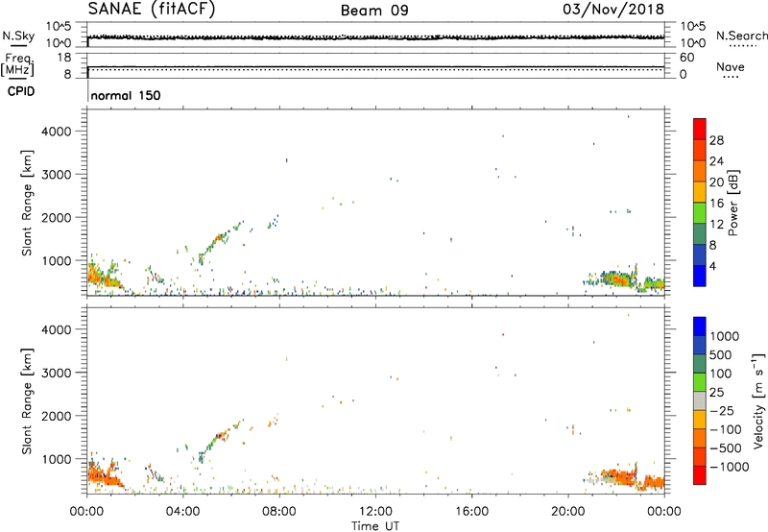768x532 pixels.
Task: Click the 18 tick on frequency axis
Action: (x=64, y=58)
